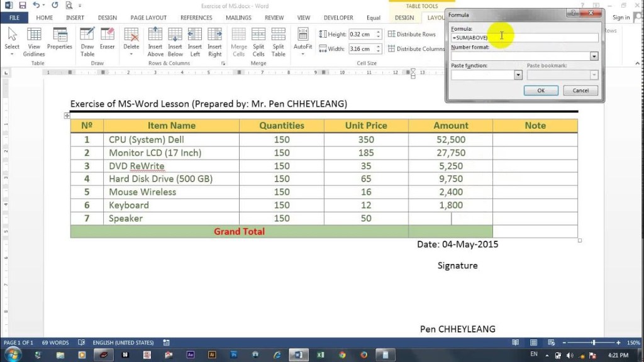
Task: Open the REFERENCES ribbon tab
Action: pyautogui.click(x=196, y=18)
